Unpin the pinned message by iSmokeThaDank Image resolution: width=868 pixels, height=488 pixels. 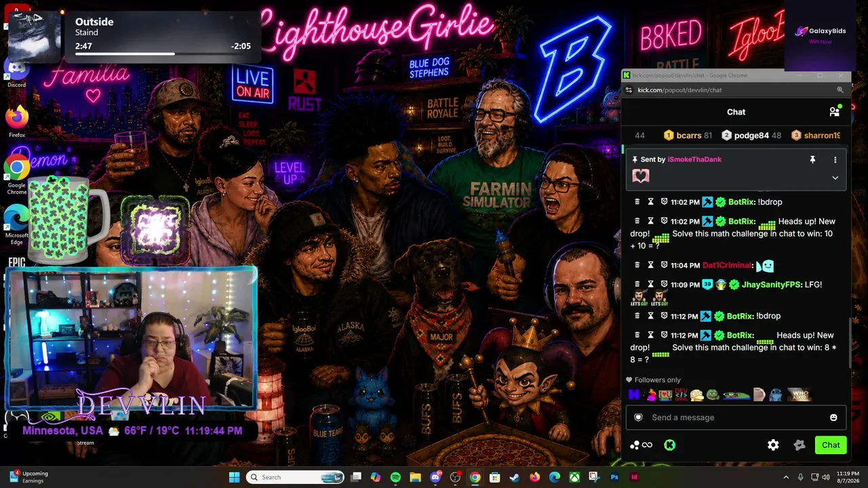(x=812, y=159)
